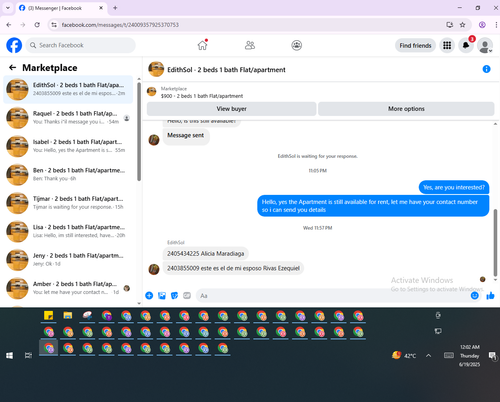This screenshot has height=402, width=500.
Task: Open the Chrome profile icon
Action: click(482, 25)
